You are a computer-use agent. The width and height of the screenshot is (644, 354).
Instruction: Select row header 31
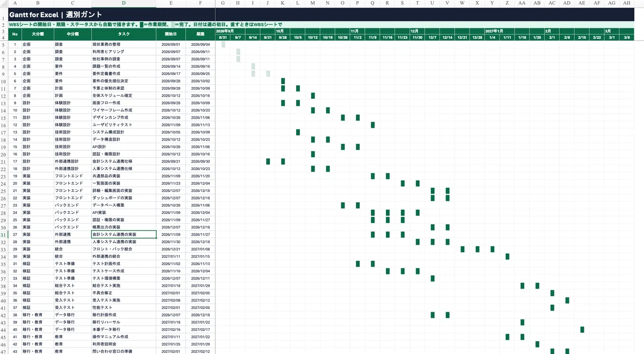click(4, 234)
